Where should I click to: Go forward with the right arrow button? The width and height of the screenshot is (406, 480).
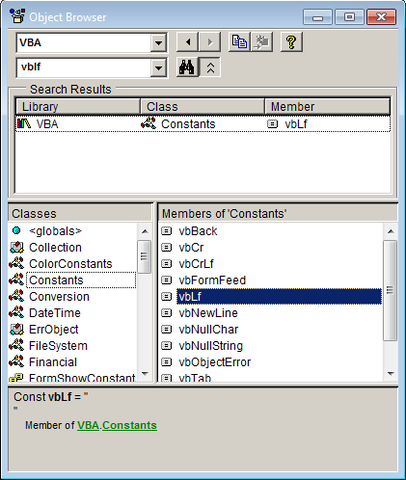click(210, 42)
